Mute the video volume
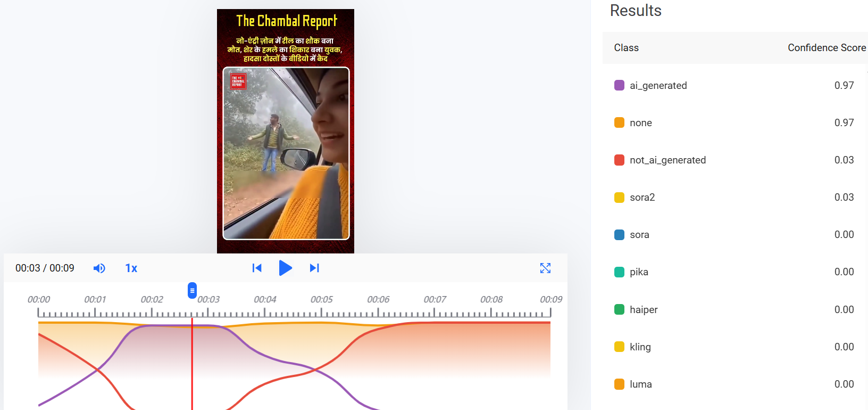The height and width of the screenshot is (410, 868). (x=99, y=268)
